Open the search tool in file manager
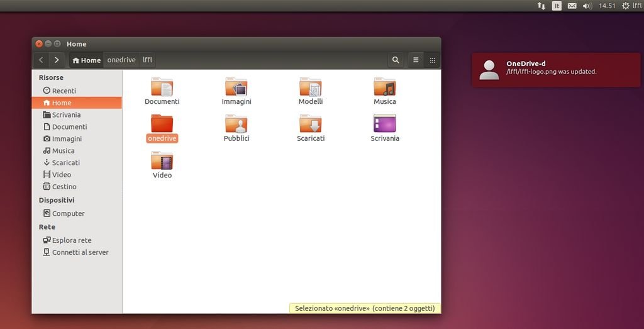 [x=396, y=60]
